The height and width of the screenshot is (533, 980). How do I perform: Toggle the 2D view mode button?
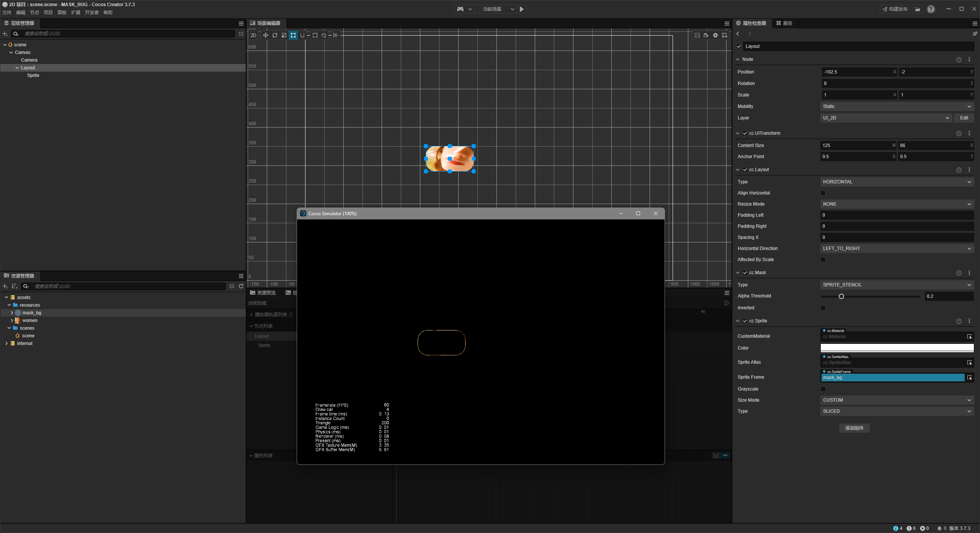tap(253, 35)
